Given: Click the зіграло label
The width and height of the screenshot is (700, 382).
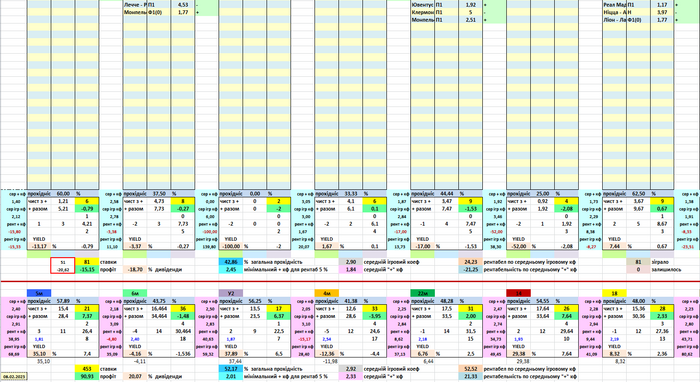Looking at the screenshot, I should (x=660, y=262).
